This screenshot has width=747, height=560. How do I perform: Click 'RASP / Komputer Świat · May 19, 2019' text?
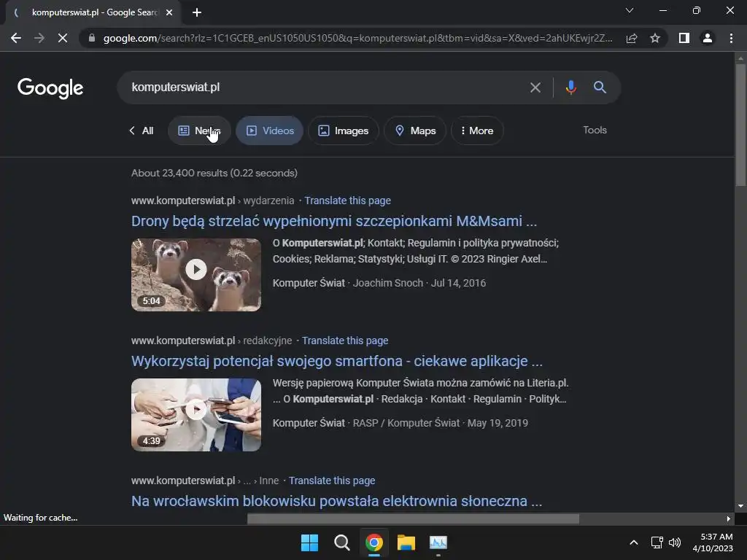pos(440,423)
